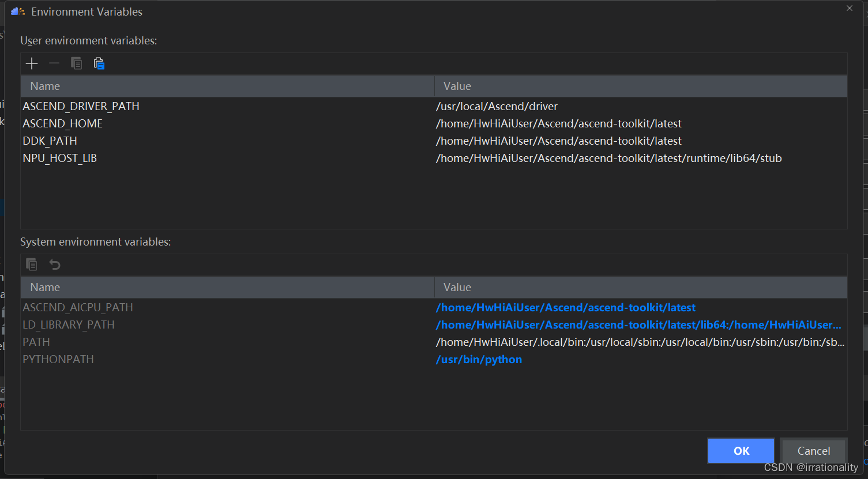868x479 pixels.
Task: Select the ASCEND_AICPU_PATH system variable
Action: coord(78,307)
